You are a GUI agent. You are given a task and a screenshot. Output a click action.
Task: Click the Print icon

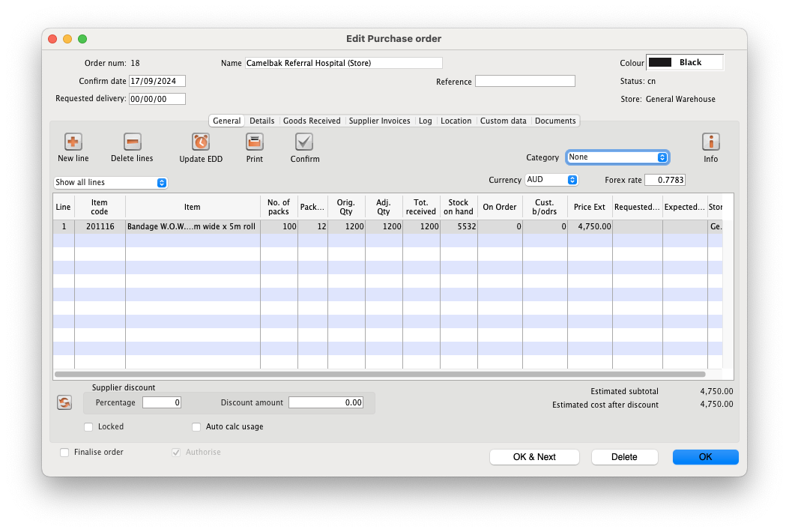coord(255,142)
